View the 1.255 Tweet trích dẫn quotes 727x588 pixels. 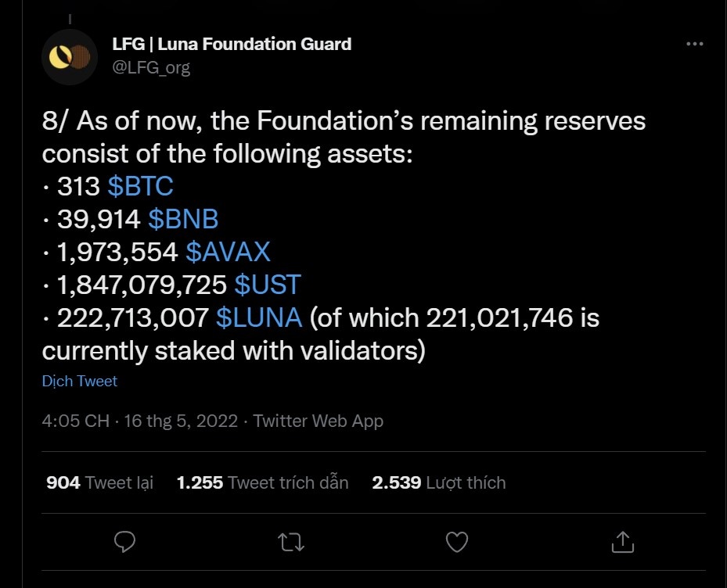[x=263, y=482]
